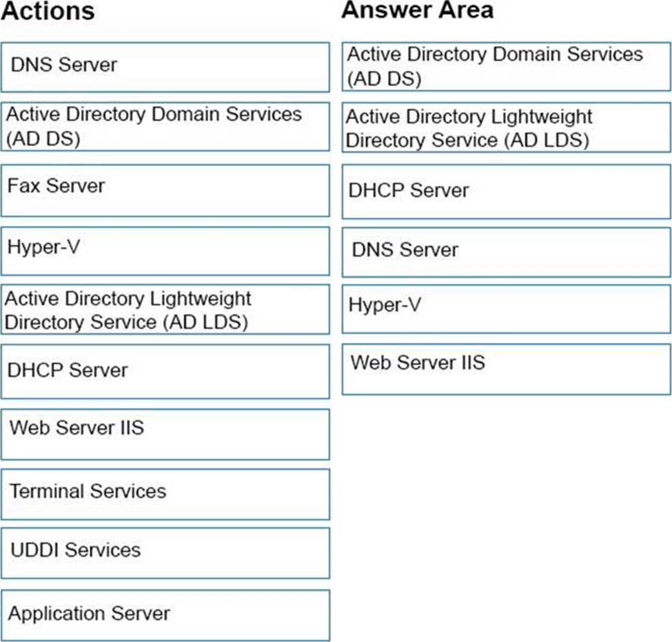Click the Fax Server action box
Screen dimensions: 672x642
[x=165, y=191]
